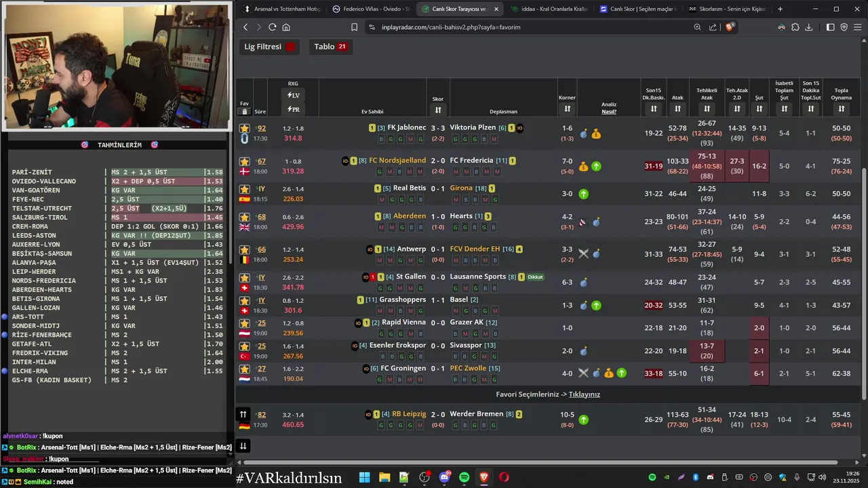Click the address bar URL field

pos(529,27)
